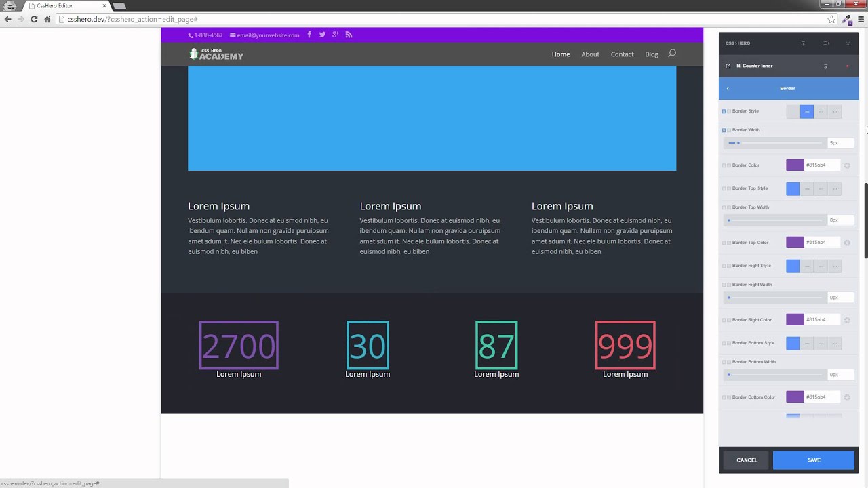Bookmark this page with star icon
This screenshot has width=868, height=488.
pyautogui.click(x=831, y=19)
